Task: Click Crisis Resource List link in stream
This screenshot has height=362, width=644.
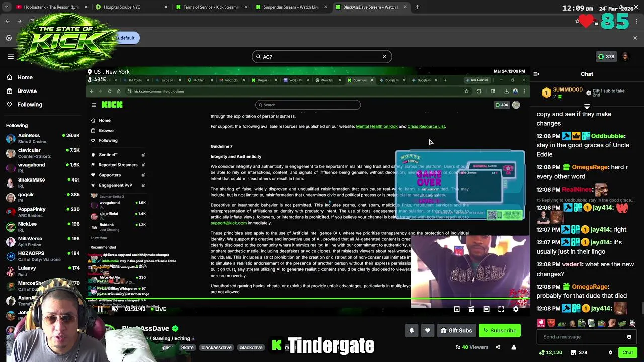Action: (426, 126)
